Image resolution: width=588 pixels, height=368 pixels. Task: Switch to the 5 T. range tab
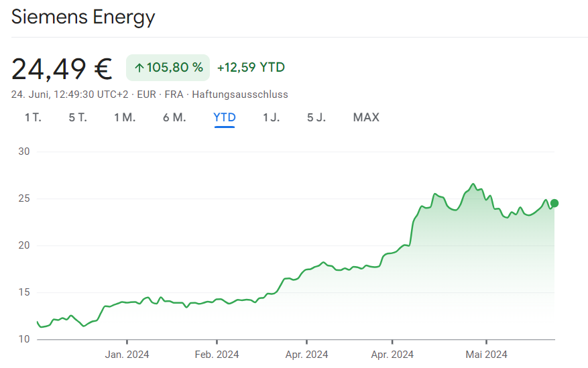78,118
